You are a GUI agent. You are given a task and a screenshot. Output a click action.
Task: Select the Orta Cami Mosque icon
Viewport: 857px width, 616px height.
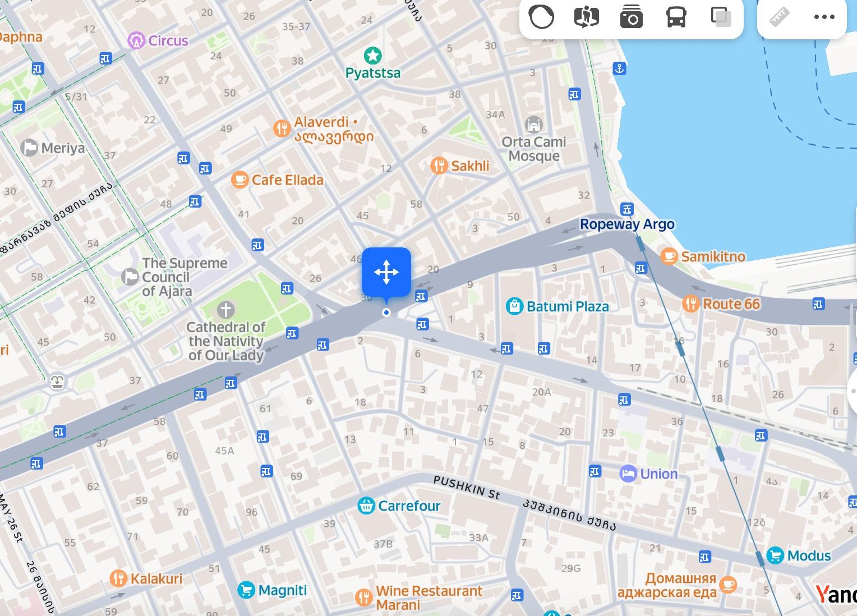tap(533, 125)
